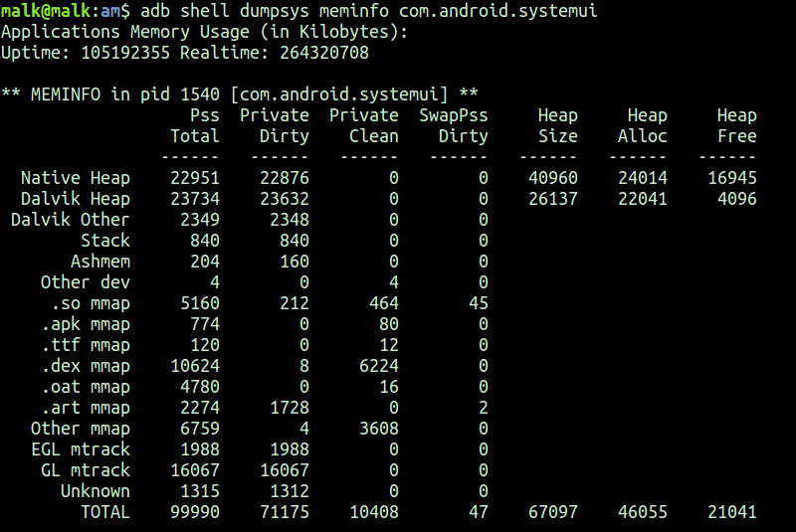The height and width of the screenshot is (532, 796).
Task: Click the TOTAL row label
Action: tap(105, 512)
